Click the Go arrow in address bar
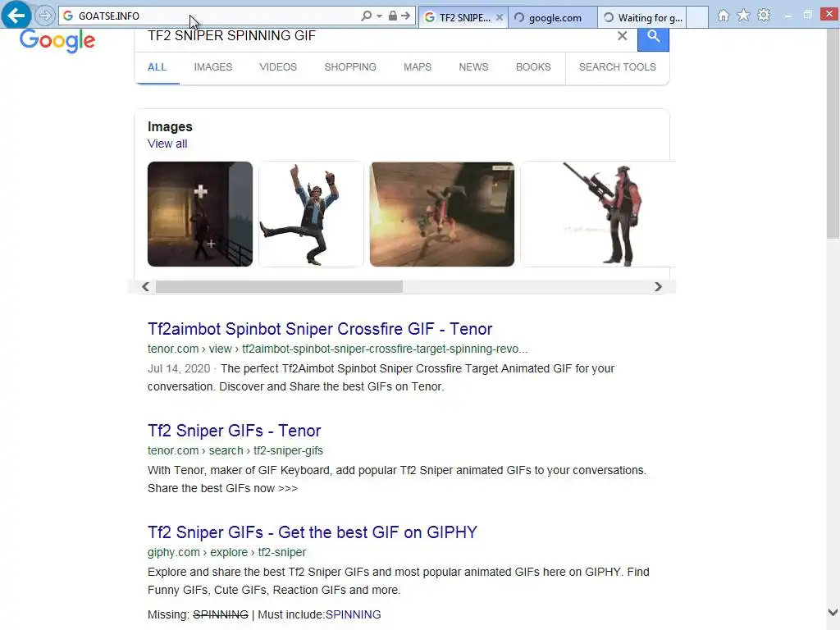This screenshot has height=630, width=840. point(405,16)
